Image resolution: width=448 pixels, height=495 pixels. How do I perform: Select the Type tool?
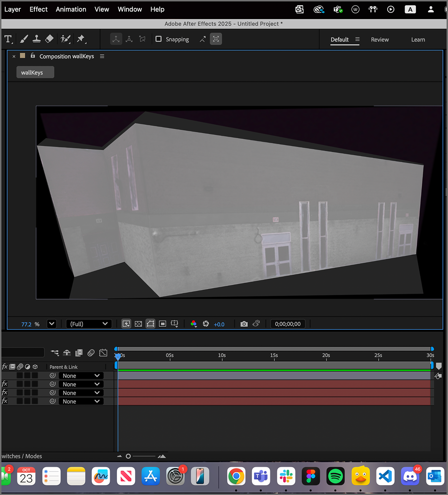click(x=8, y=39)
